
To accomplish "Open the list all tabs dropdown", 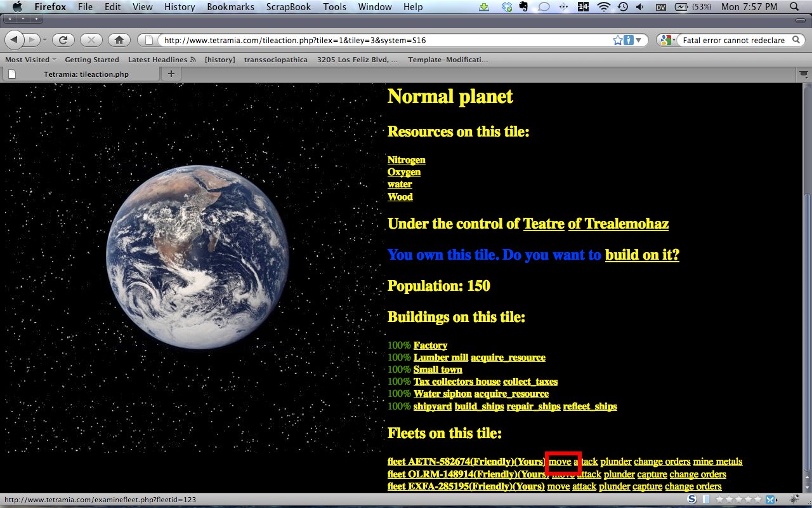I will tap(801, 74).
